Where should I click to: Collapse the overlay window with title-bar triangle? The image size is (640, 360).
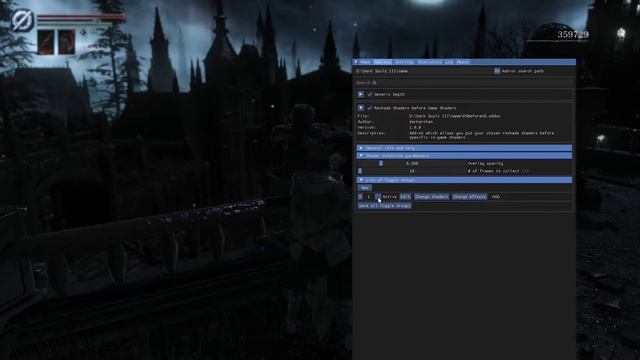point(356,62)
